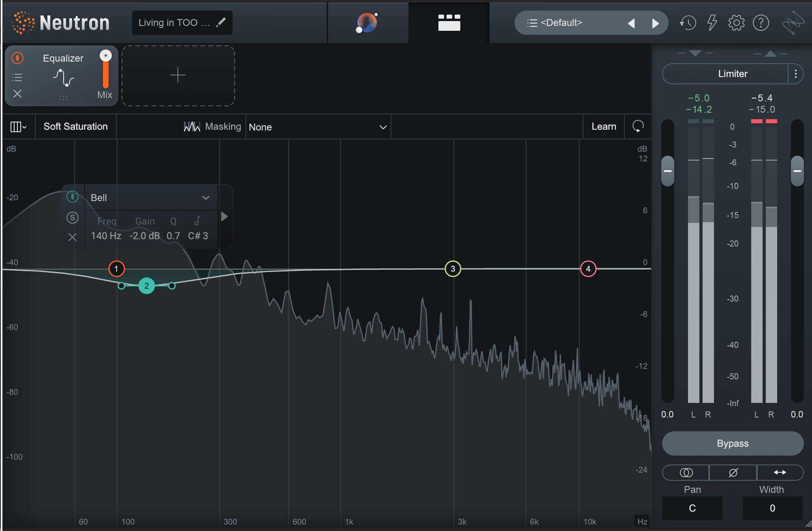Click the Pan value field showing C
The width and height of the screenshot is (812, 531).
point(692,508)
